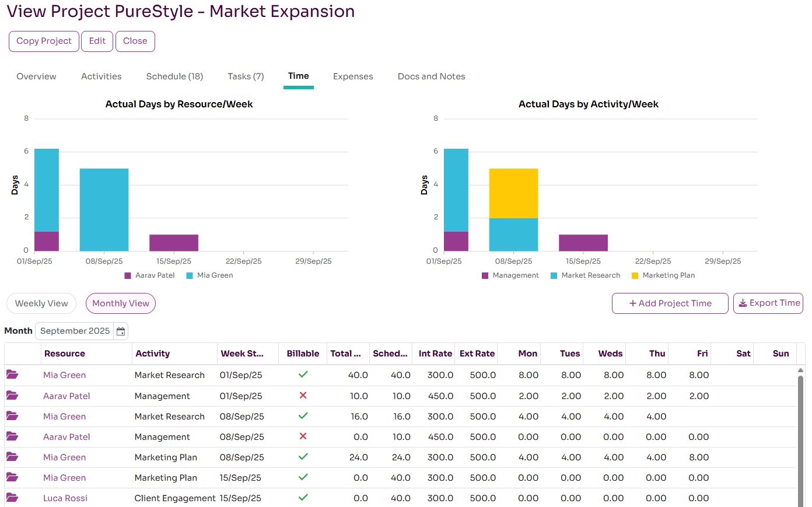
Task: Sort by Week Start column header
Action: pyautogui.click(x=242, y=354)
